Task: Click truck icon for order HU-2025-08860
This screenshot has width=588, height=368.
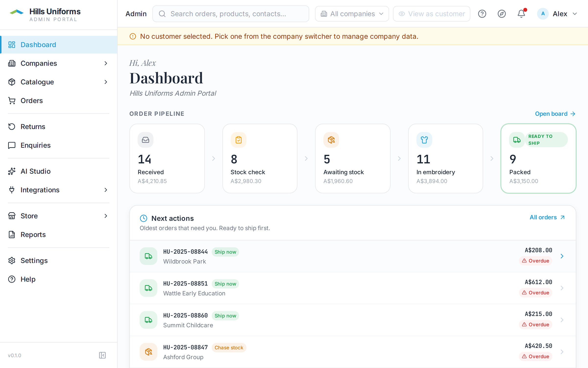Action: coord(148,320)
